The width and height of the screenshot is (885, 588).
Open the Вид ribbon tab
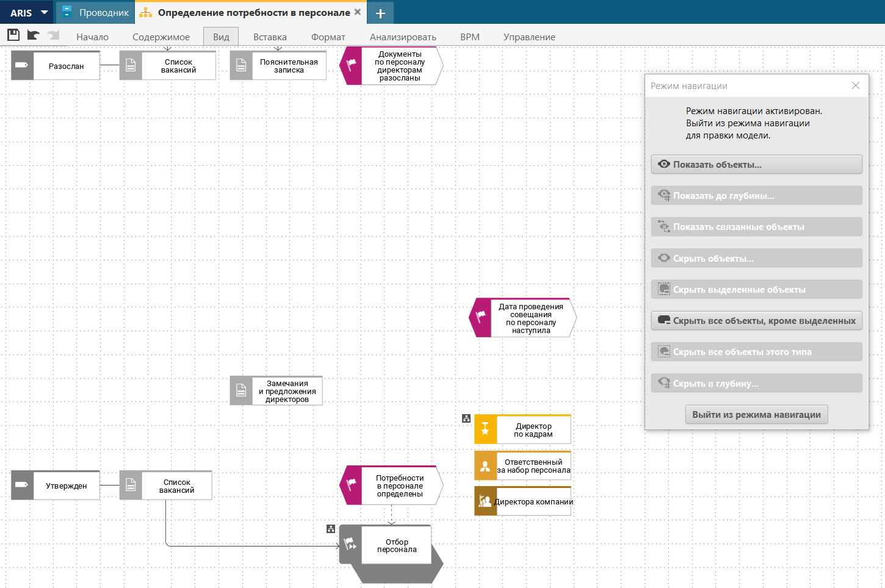pos(221,37)
